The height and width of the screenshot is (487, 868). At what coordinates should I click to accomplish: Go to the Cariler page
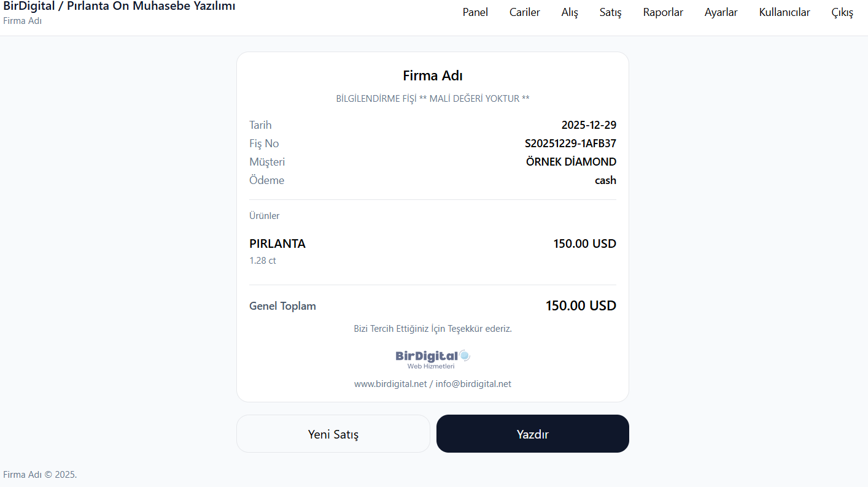point(525,12)
